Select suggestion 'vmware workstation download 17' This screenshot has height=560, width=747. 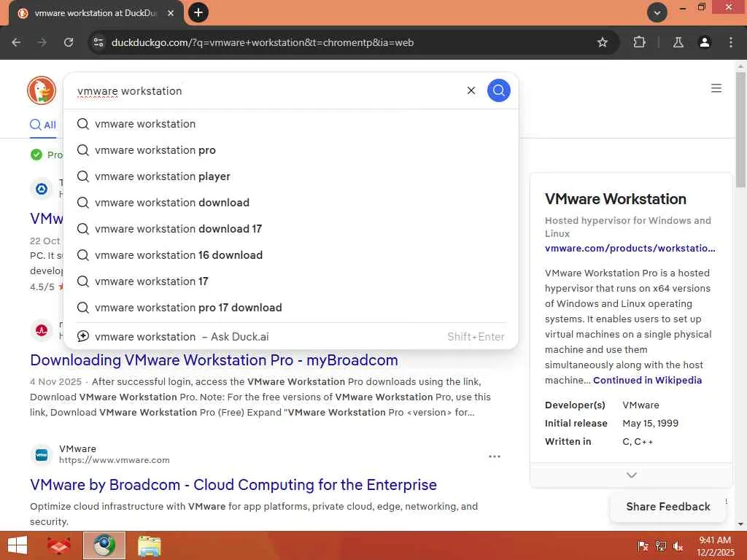click(290, 228)
